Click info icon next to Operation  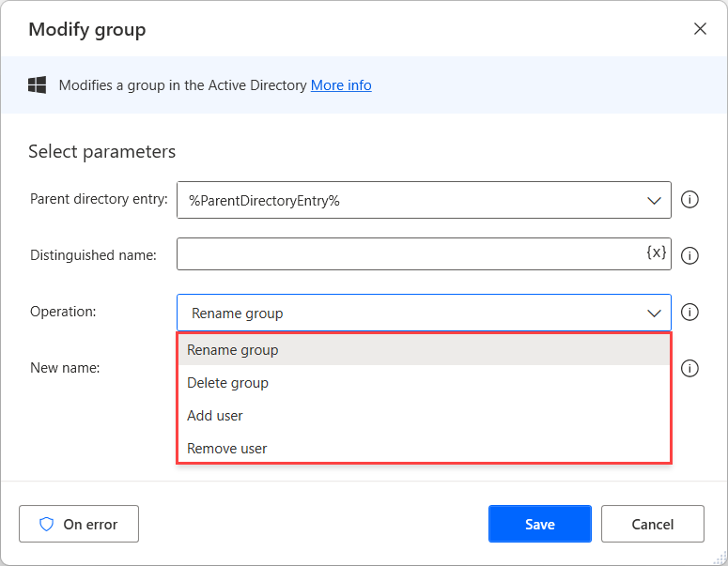[x=689, y=312]
